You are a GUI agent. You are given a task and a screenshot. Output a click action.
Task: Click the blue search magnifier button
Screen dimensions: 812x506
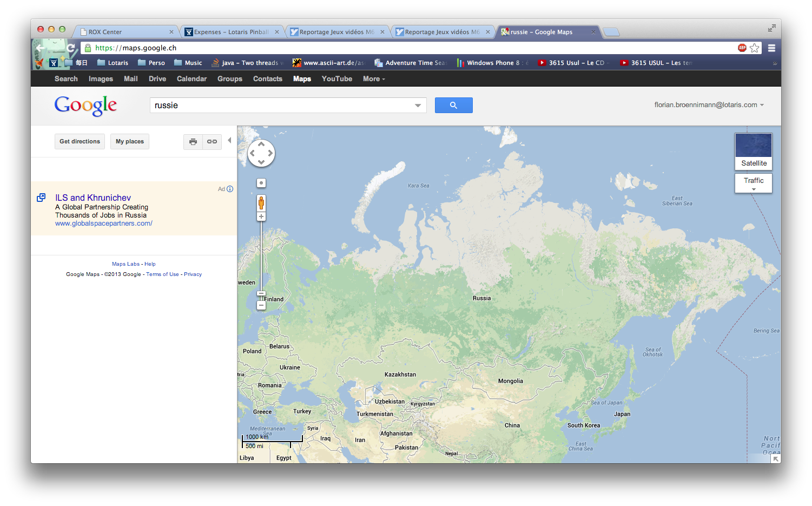tap(453, 106)
